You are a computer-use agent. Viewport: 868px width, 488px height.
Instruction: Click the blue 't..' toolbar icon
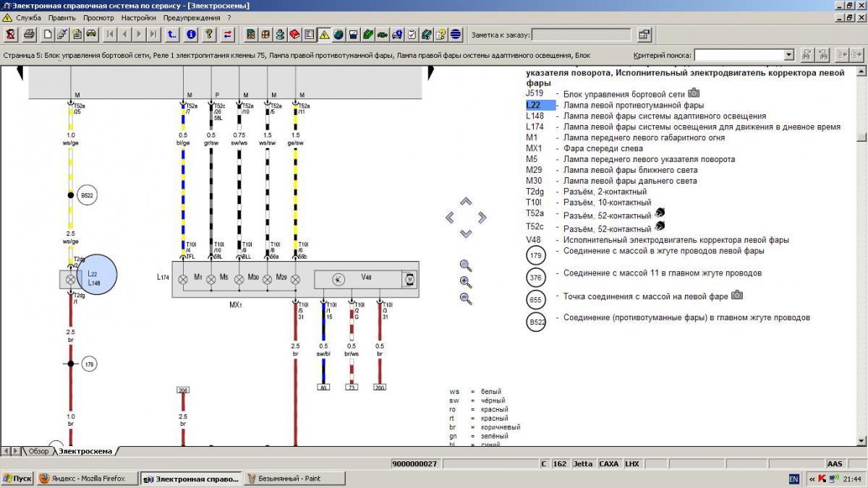[x=172, y=34]
